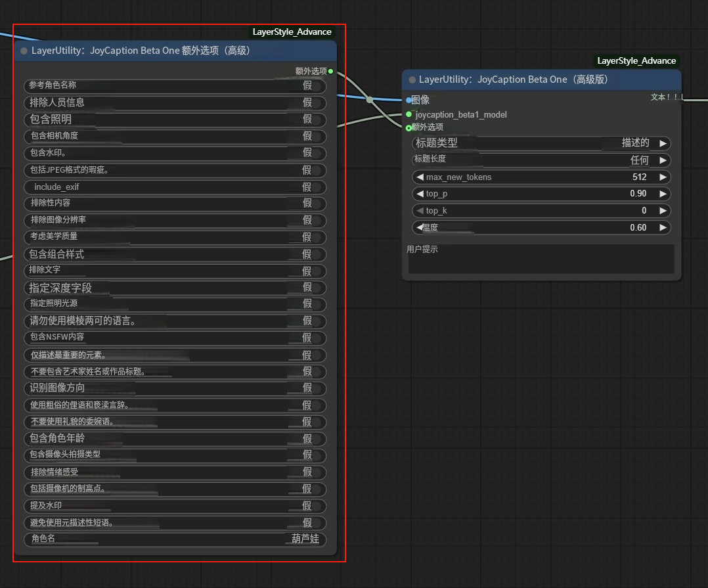The height and width of the screenshot is (588, 708).
Task: Toggle the 包含NSFW内容 option
Action: click(175, 338)
